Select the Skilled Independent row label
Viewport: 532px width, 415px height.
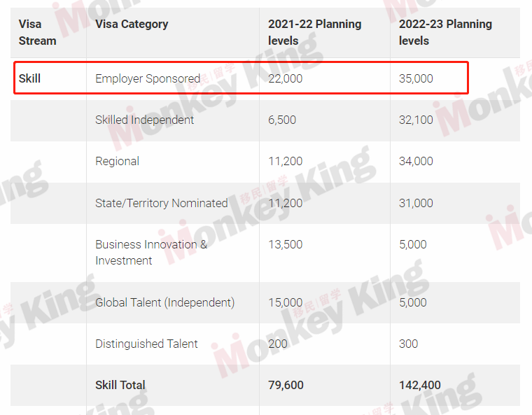click(144, 120)
